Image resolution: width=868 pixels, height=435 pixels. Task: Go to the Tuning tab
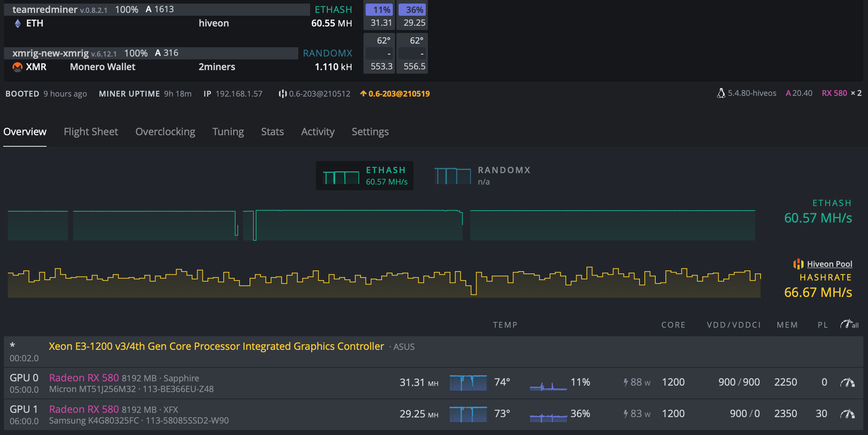pos(228,132)
